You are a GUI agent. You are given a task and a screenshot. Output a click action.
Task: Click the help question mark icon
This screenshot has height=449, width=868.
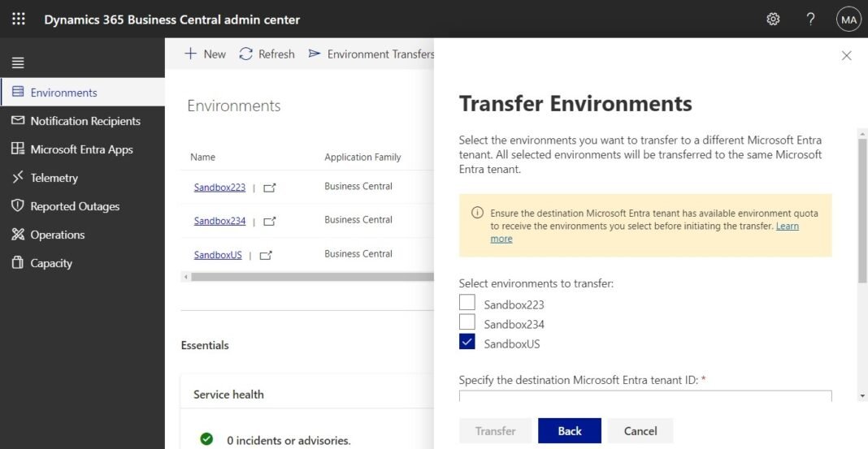click(810, 19)
